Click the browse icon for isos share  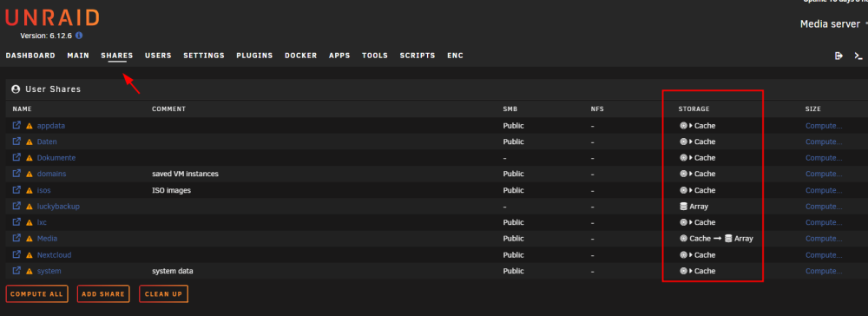(16, 190)
